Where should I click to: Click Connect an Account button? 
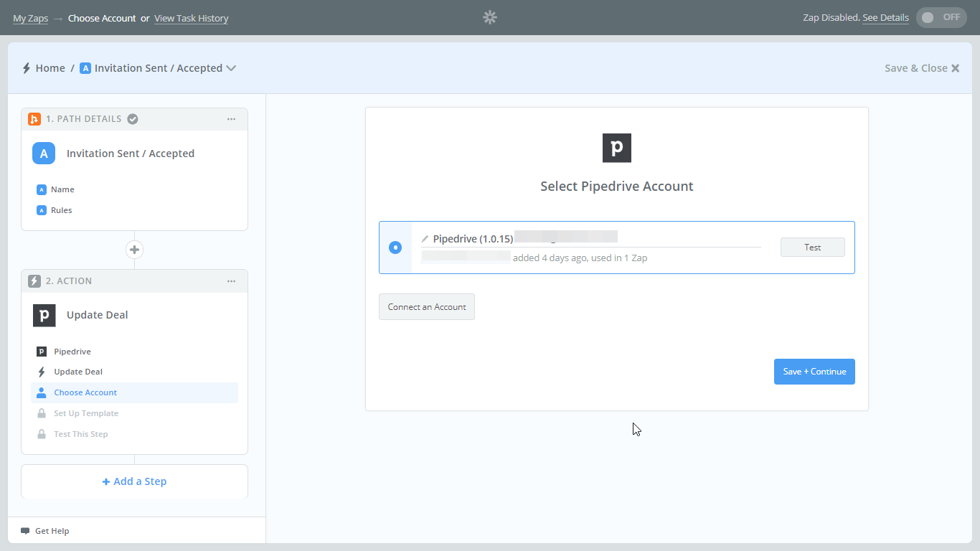427,307
